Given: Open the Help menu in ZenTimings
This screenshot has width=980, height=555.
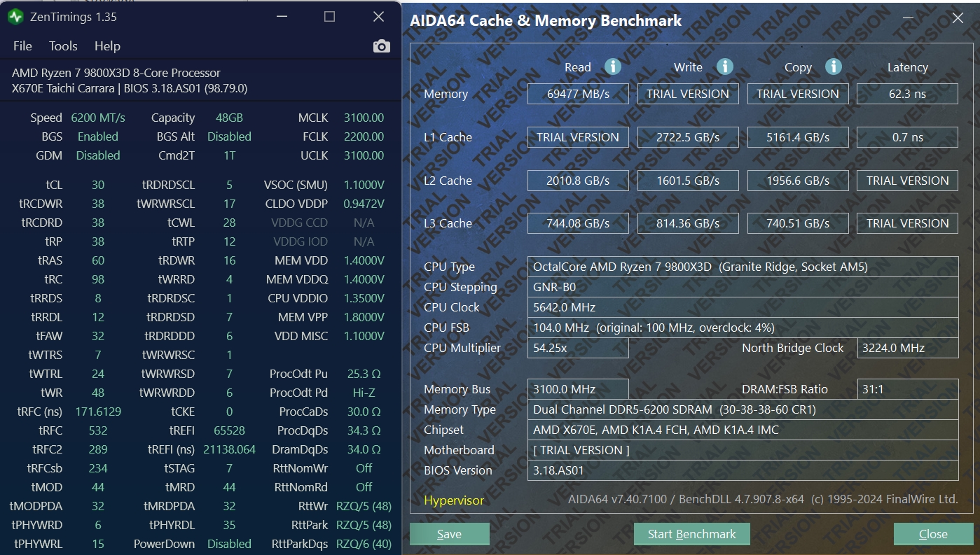Looking at the screenshot, I should tap(107, 46).
